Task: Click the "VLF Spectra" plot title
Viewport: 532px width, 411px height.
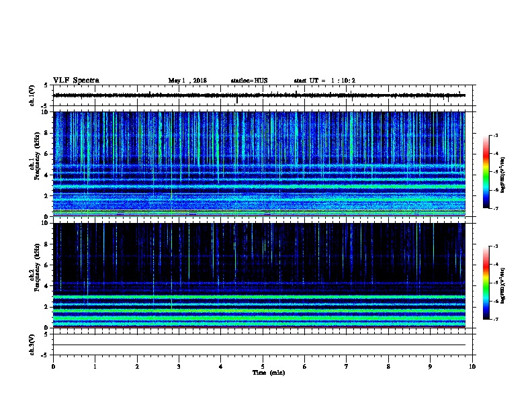Action: coord(77,81)
